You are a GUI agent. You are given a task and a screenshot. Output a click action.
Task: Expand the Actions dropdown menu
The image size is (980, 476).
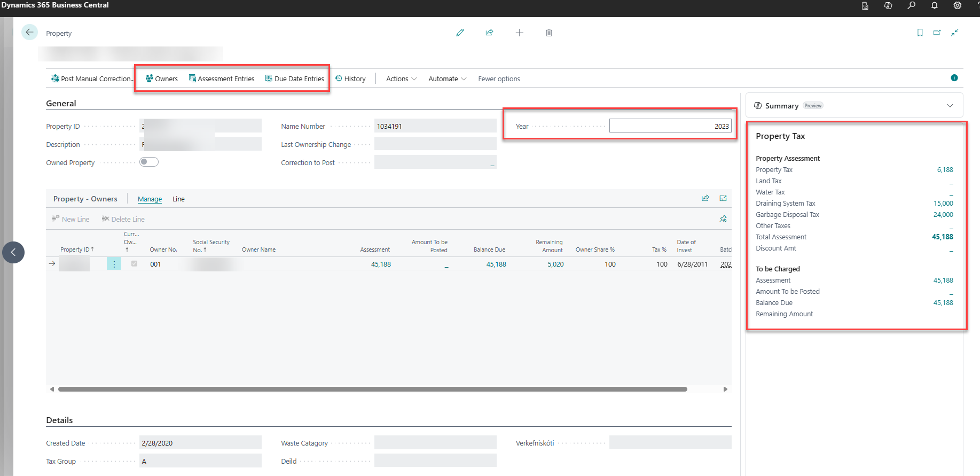(402, 79)
